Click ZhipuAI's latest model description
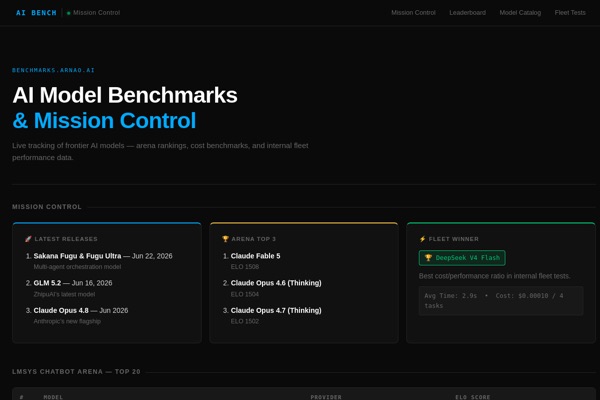The width and height of the screenshot is (600, 400). point(64,294)
